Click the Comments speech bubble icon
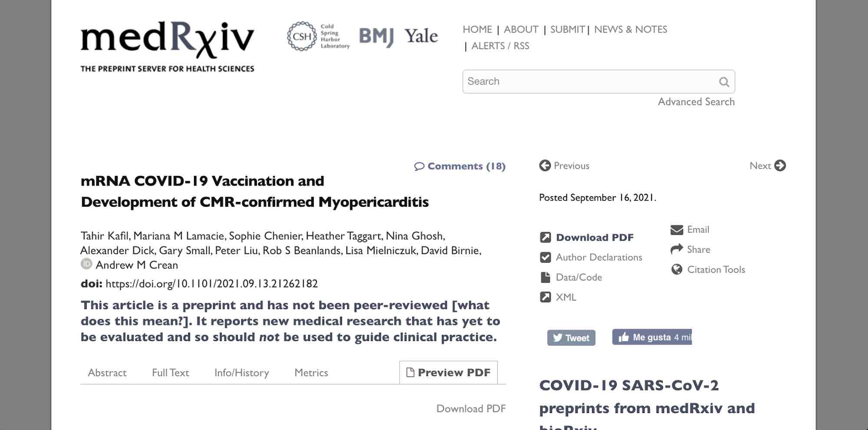868x430 pixels. 419,166
